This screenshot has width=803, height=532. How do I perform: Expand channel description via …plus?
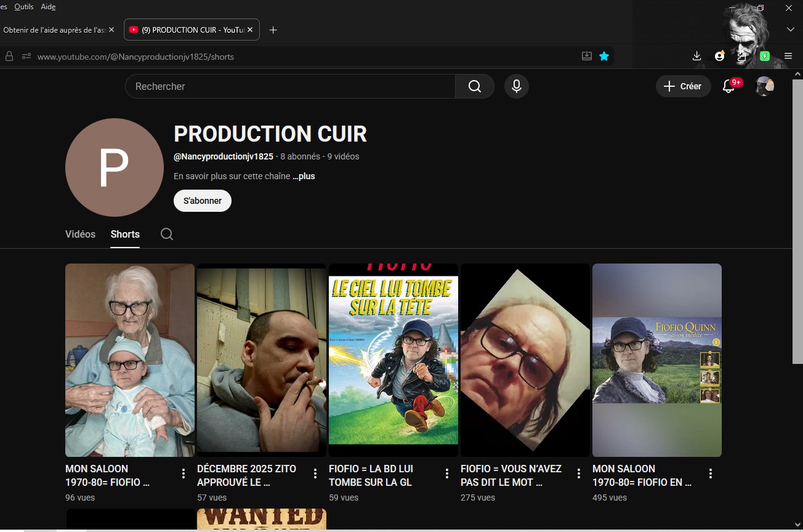point(304,176)
